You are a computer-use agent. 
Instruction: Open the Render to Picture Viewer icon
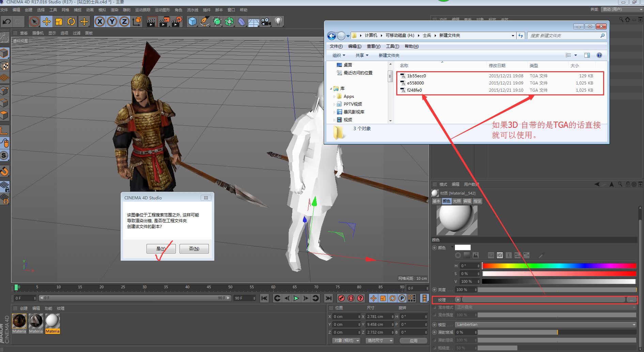click(x=164, y=21)
